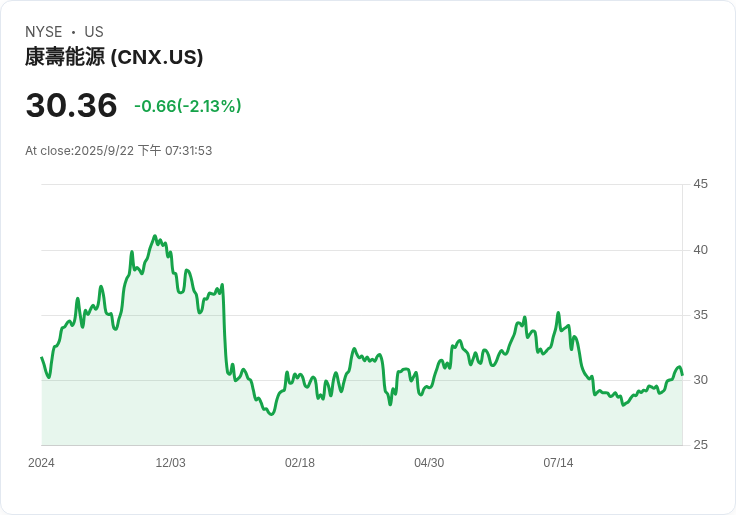The height and width of the screenshot is (515, 736).
Task: Click the NYSE exchange label
Action: pos(44,32)
